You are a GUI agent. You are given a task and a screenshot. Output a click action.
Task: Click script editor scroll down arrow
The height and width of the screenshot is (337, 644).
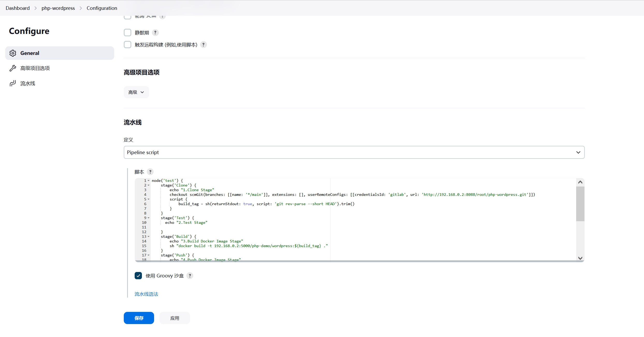(x=580, y=258)
